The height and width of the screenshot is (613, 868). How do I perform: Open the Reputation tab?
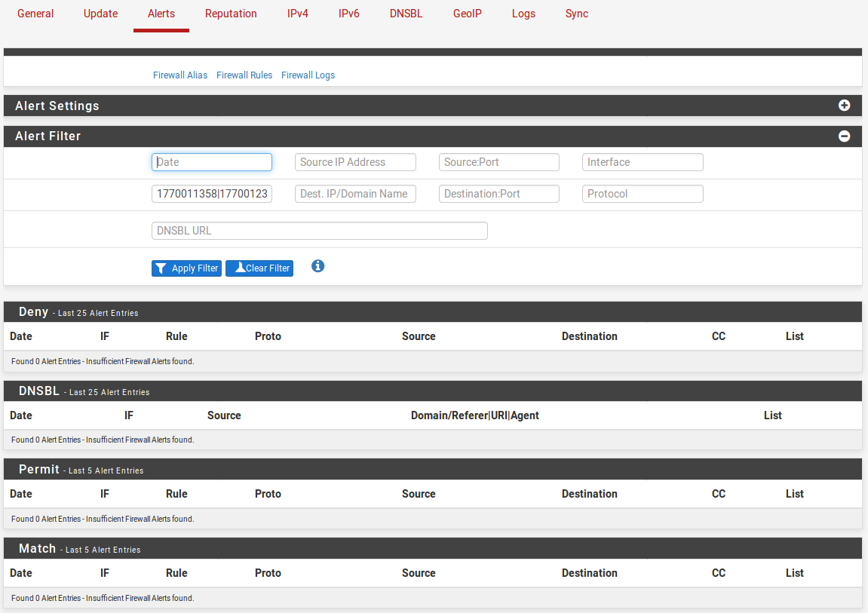[x=231, y=14]
